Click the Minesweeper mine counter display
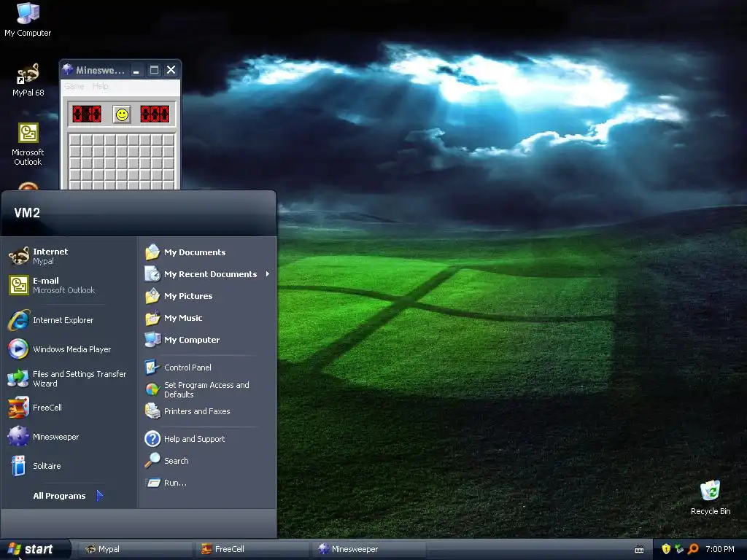The image size is (747, 560). click(87, 114)
